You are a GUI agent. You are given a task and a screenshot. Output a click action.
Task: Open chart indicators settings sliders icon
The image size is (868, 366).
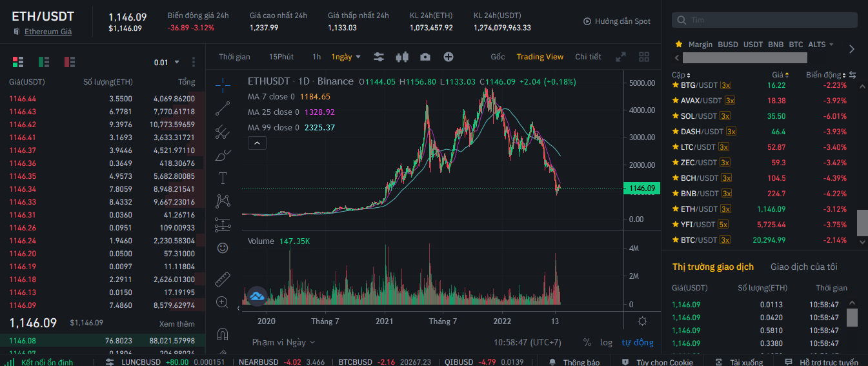coord(379,57)
